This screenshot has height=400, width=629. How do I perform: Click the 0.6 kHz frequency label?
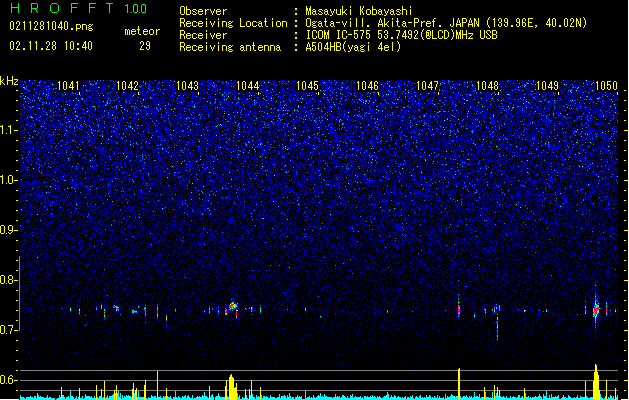tap(8, 380)
